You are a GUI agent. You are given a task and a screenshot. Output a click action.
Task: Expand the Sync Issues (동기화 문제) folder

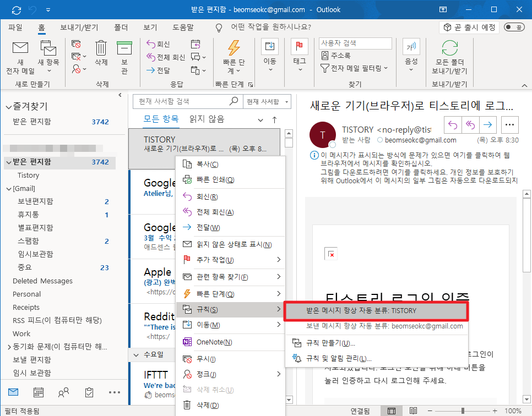tap(9, 347)
